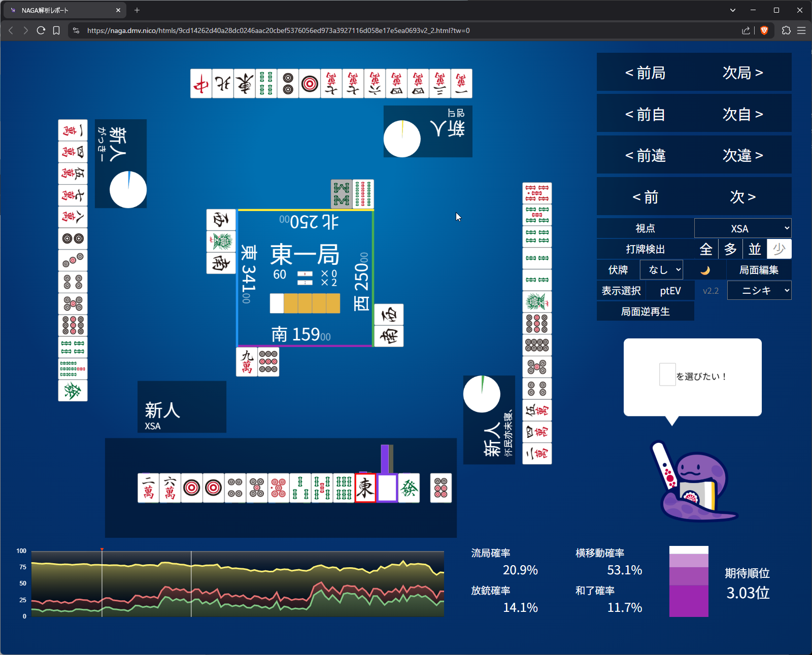812x655 pixels.
Task: Toggle the night mode moon icon
Action: pyautogui.click(x=705, y=270)
